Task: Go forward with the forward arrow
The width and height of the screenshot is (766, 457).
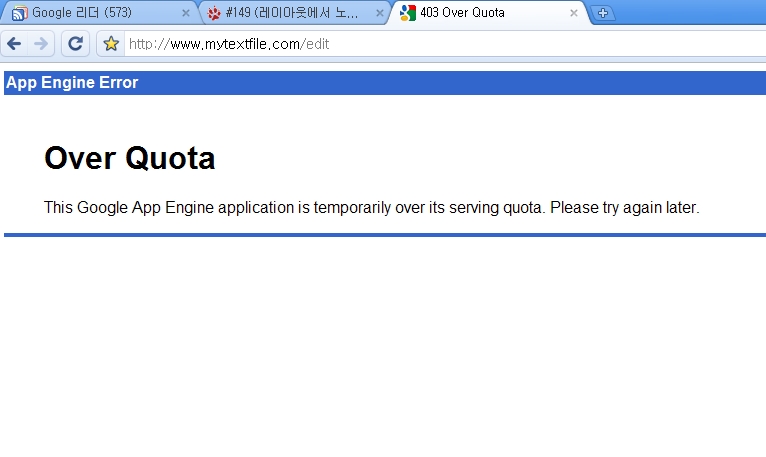Action: [x=41, y=44]
